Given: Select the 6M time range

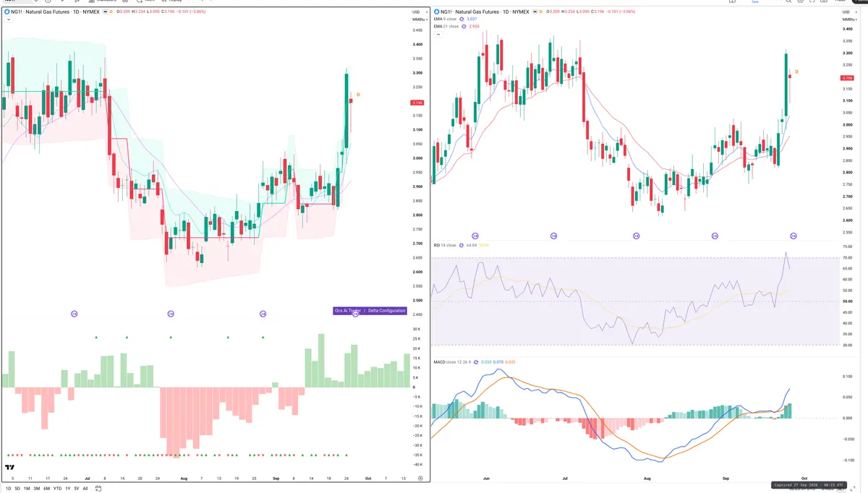Looking at the screenshot, I should [46, 489].
